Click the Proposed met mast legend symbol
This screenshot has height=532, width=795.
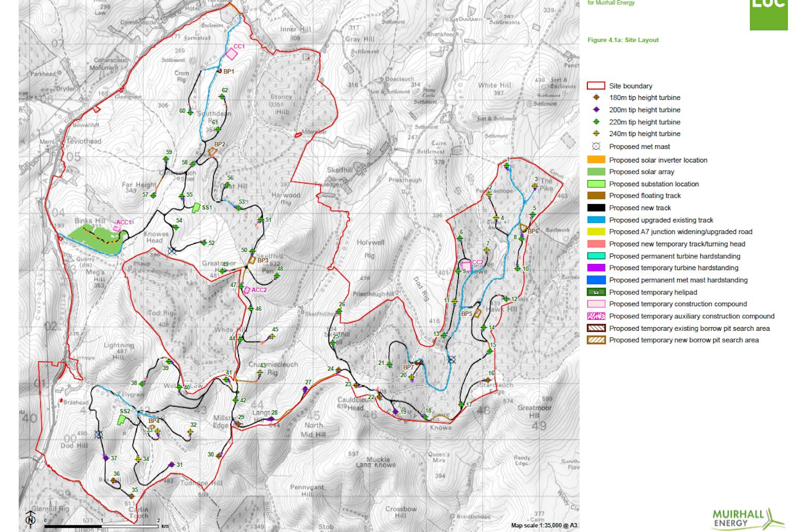pyautogui.click(x=596, y=146)
